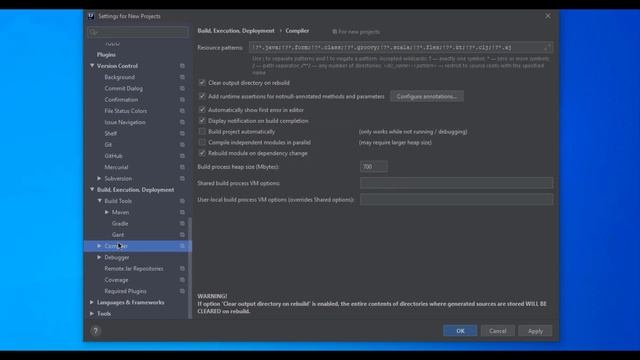Expand the Maven tree node
The image size is (640, 360).
(x=107, y=212)
